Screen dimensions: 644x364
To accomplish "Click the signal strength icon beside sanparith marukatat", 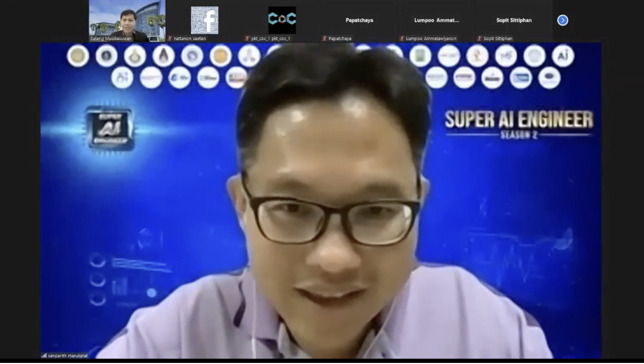I will (44, 356).
